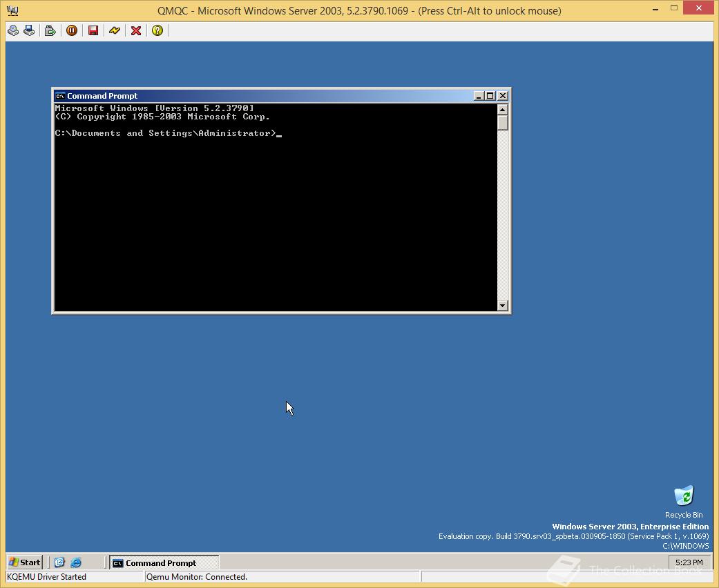This screenshot has width=719, height=588.
Task: Click 'Qemu Monitor: Connected.' status bar entry
Action: tap(197, 576)
